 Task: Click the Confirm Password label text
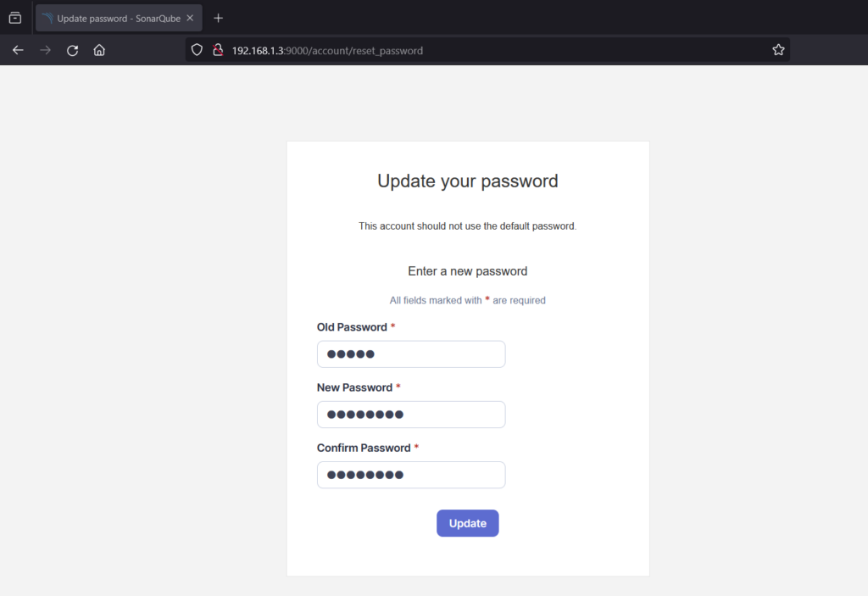pos(364,448)
